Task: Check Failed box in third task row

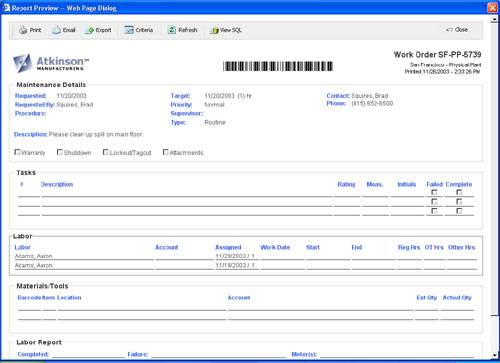Action: coord(434,211)
